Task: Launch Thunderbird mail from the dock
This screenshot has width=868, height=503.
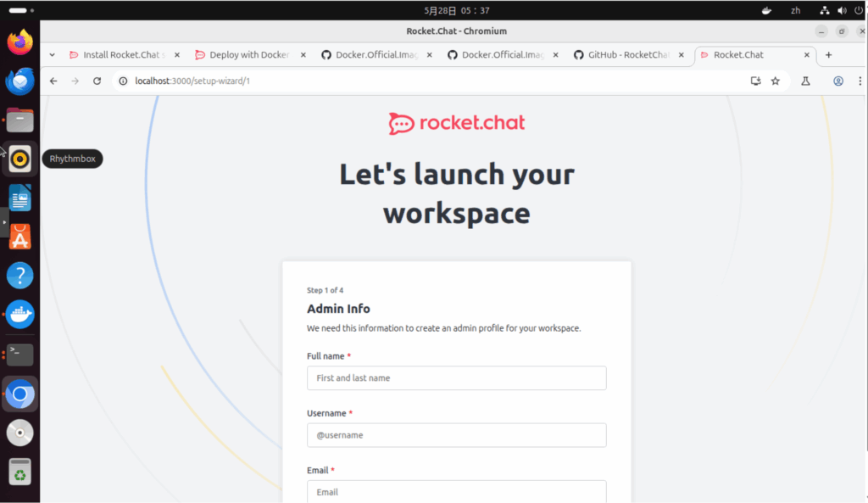Action: 20,81
